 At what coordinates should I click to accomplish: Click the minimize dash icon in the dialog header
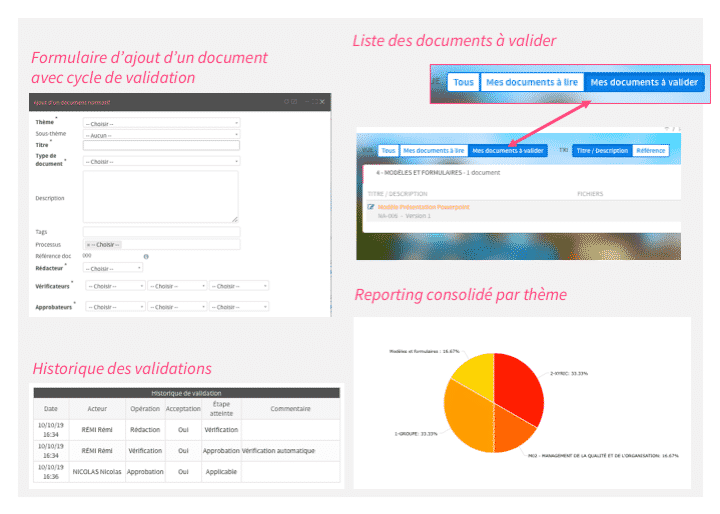point(307,102)
